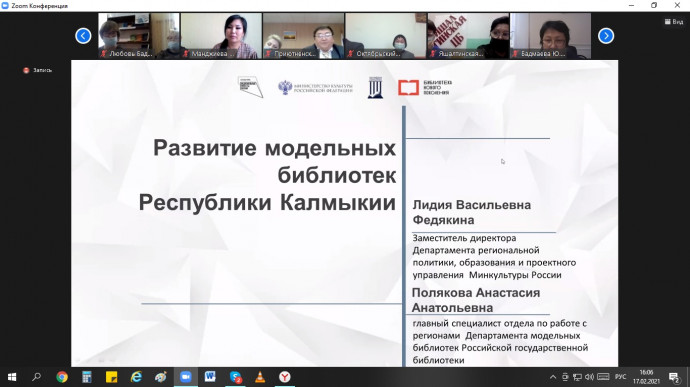This screenshot has width=690, height=387.
Task: Show hidden system tray icons
Action: [553, 377]
